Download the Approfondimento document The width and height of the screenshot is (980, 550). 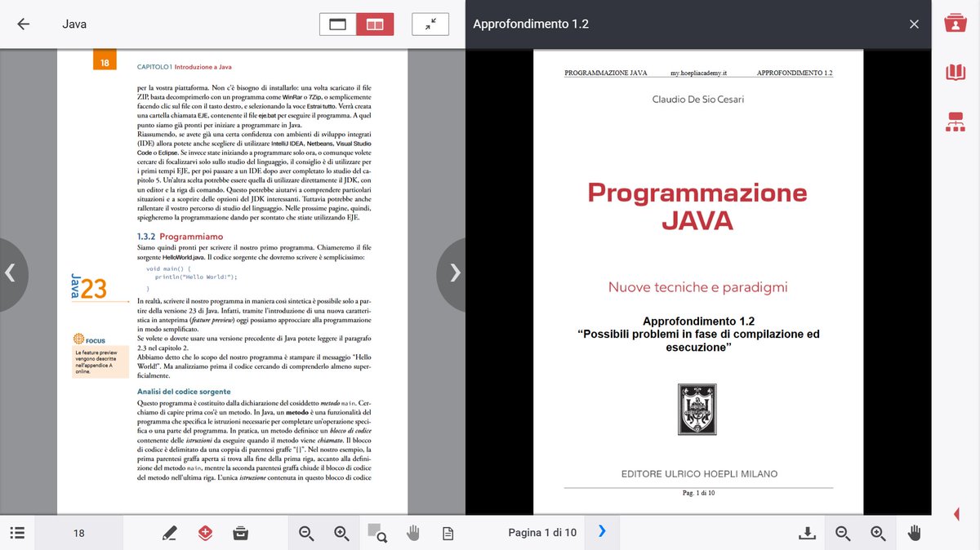point(807,533)
